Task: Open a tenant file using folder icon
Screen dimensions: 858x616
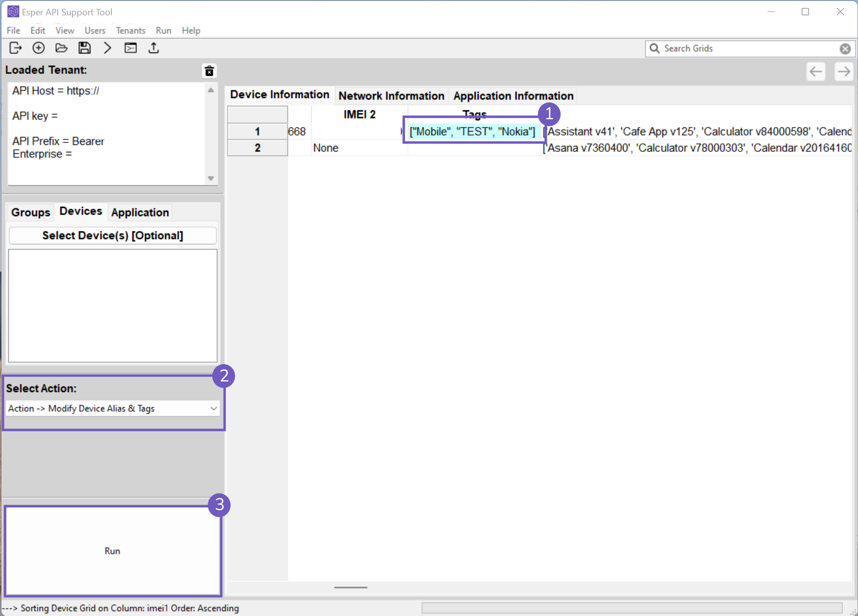Action: click(61, 47)
